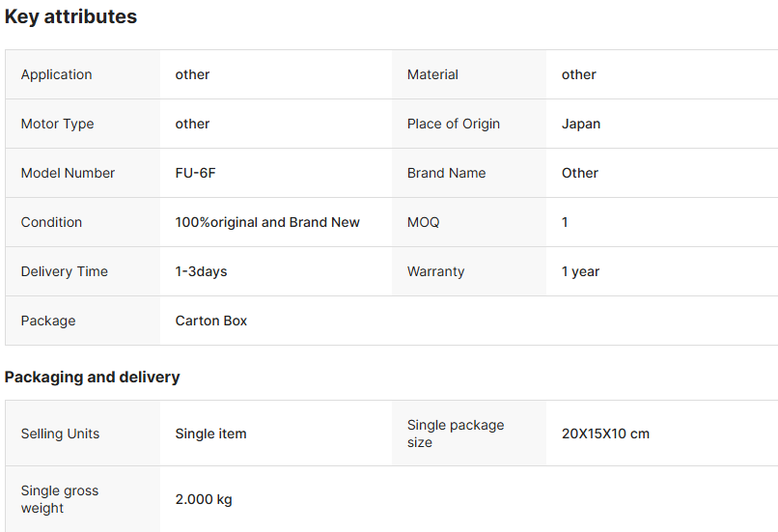Click the Delivery Time label
This screenshot has height=532, width=778.
[x=65, y=271]
